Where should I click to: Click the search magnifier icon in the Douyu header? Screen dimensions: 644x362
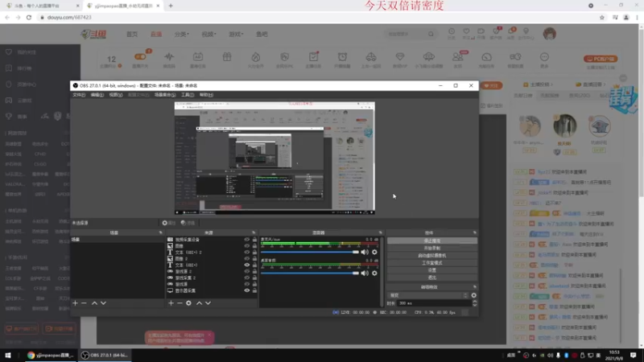pyautogui.click(x=431, y=34)
